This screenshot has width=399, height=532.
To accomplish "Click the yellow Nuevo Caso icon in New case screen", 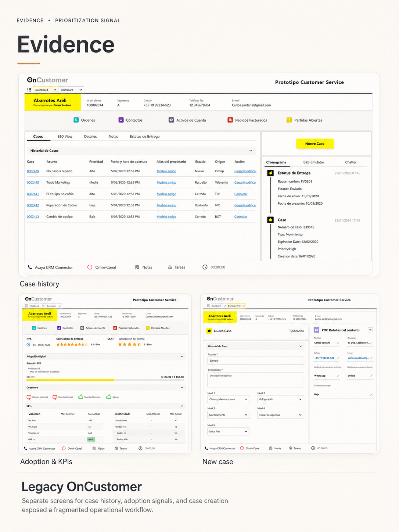I will click(209, 331).
